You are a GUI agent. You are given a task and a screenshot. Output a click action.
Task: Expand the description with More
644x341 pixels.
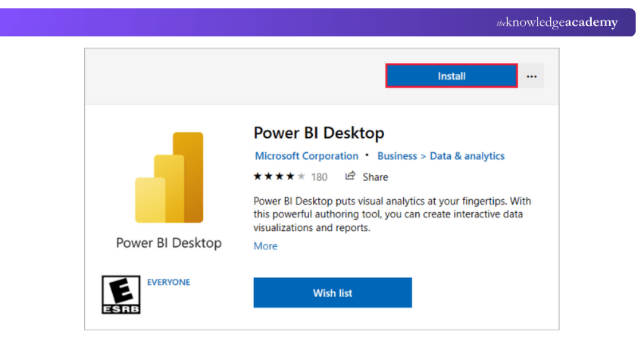(x=265, y=246)
